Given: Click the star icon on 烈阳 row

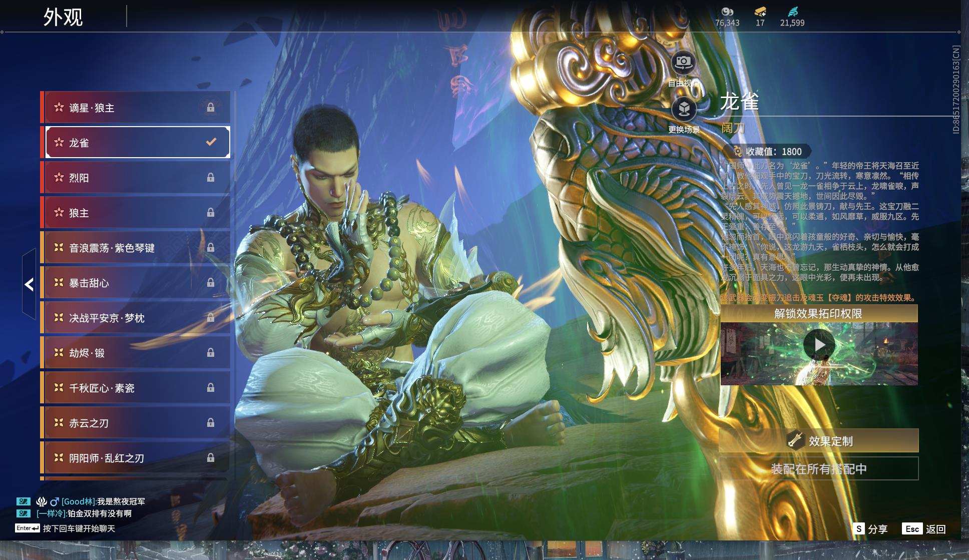Looking at the screenshot, I should (x=59, y=177).
